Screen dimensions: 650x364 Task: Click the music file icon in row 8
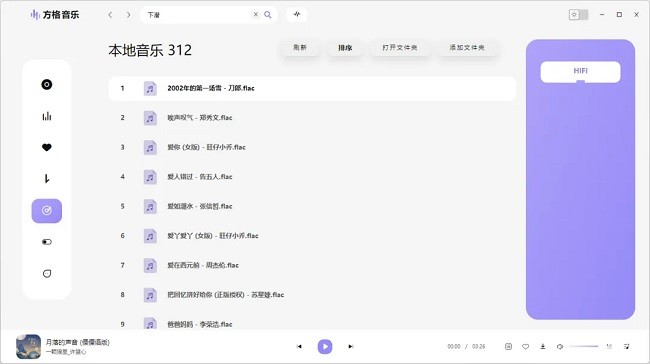point(150,295)
